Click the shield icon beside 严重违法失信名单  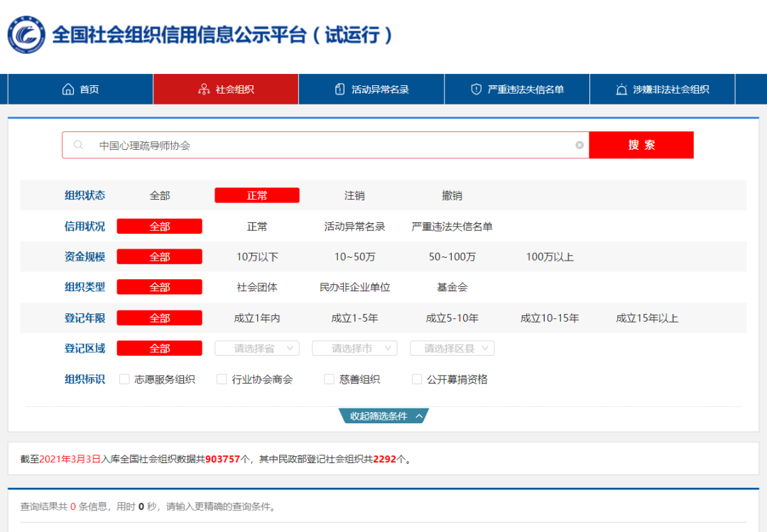[476, 89]
